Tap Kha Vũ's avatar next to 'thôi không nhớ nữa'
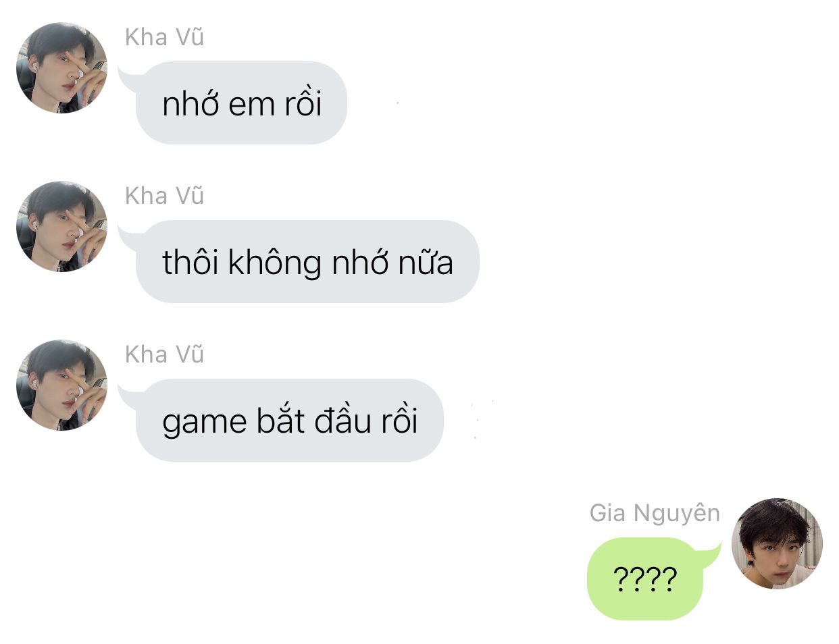The height and width of the screenshot is (644, 839). (61, 226)
